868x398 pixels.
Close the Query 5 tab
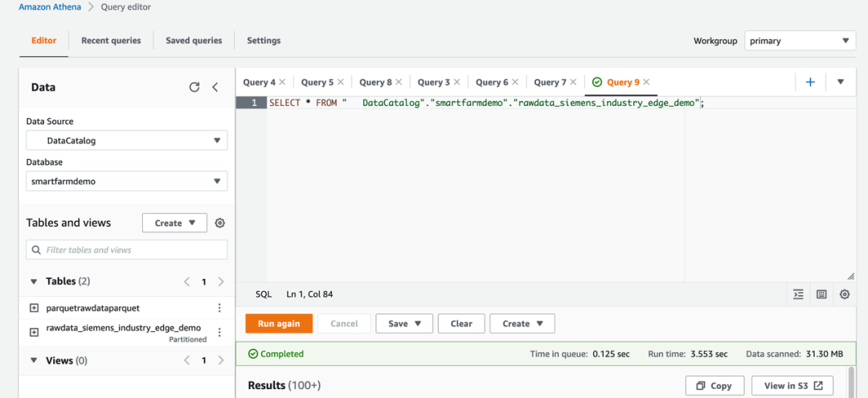pos(341,82)
